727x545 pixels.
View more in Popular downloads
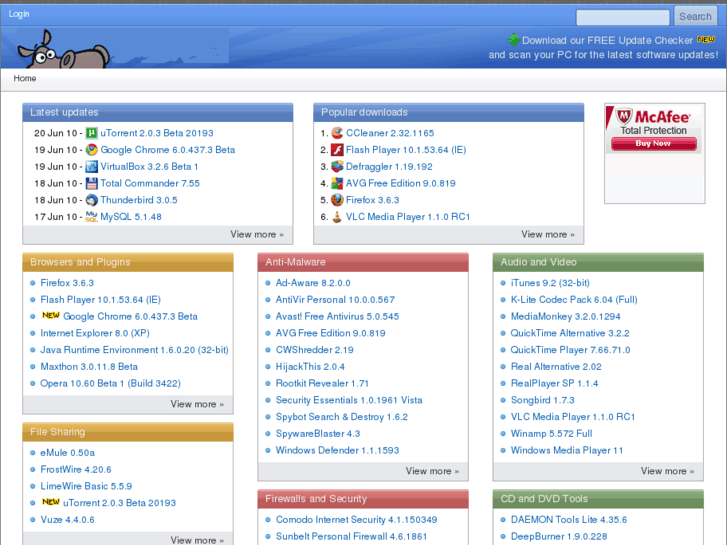[x=548, y=235]
